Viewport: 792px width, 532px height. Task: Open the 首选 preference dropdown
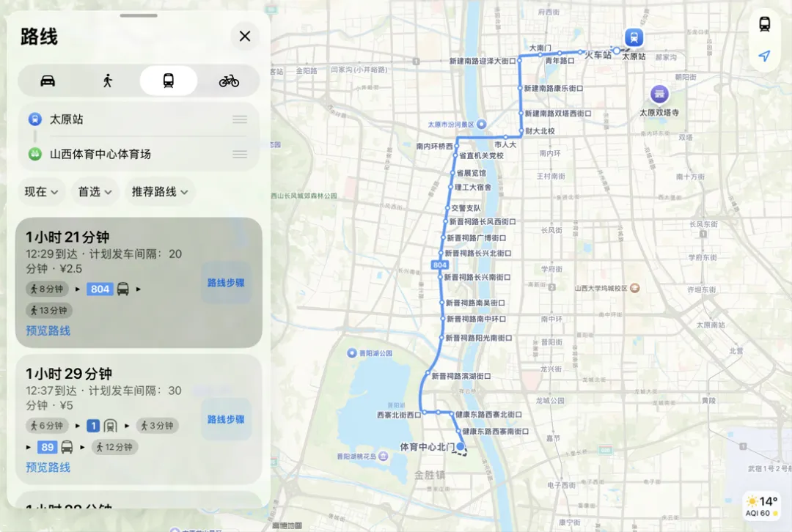tap(95, 192)
